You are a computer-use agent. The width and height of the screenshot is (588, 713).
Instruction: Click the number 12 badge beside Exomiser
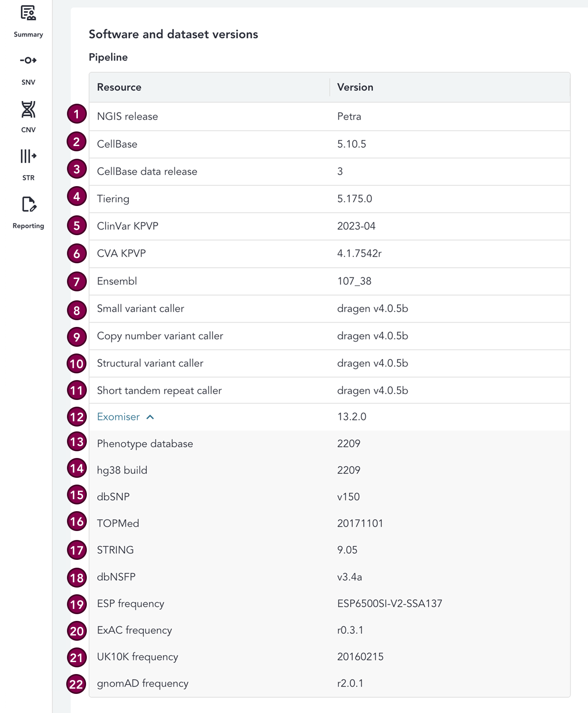click(77, 417)
